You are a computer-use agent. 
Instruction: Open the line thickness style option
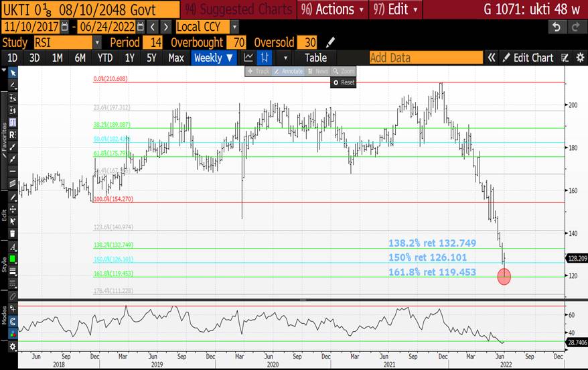13,271
